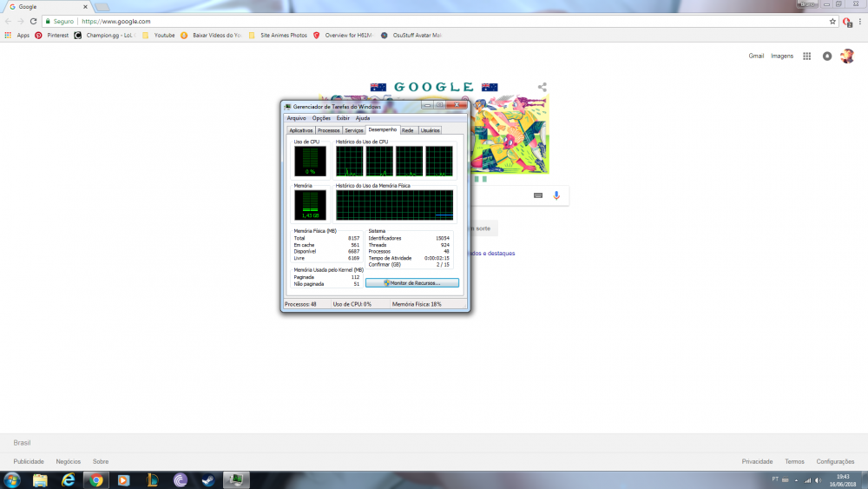Click the first CPU core history graph
868x489 pixels.
(349, 162)
